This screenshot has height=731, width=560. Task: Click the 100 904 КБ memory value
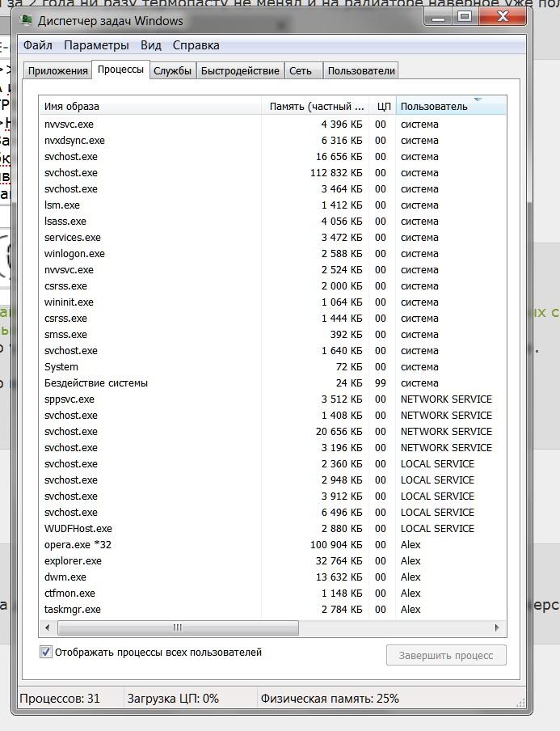[x=336, y=544]
